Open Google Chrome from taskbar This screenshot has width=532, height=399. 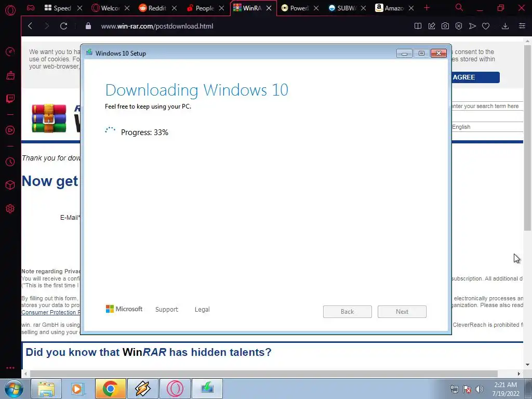110,389
